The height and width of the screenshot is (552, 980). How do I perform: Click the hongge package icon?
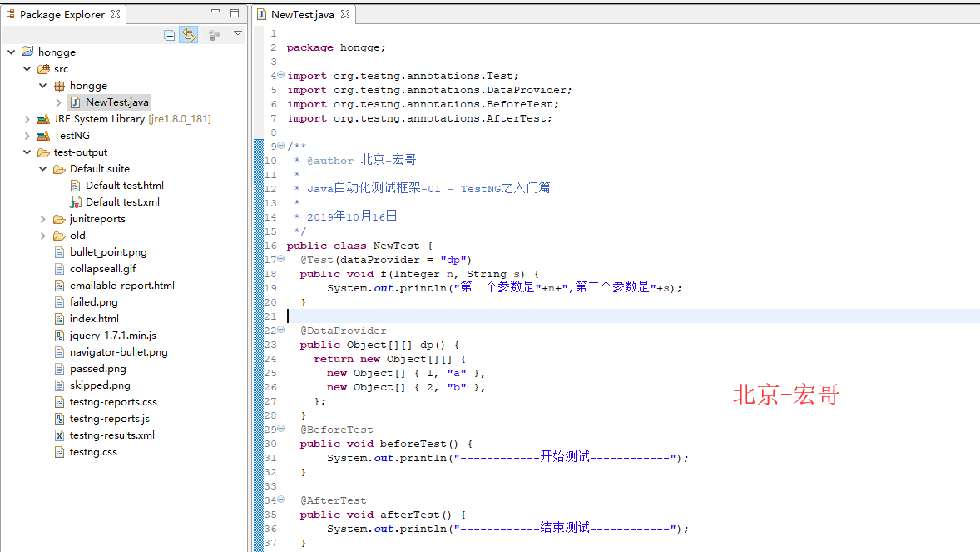59,85
